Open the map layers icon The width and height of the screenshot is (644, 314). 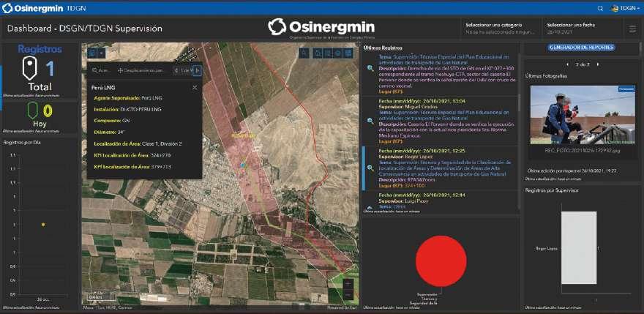(x=337, y=53)
